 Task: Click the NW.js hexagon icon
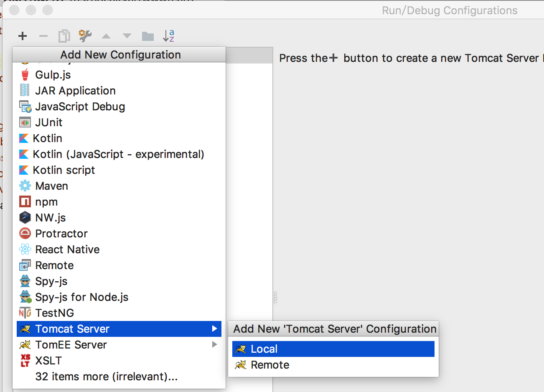tap(25, 218)
